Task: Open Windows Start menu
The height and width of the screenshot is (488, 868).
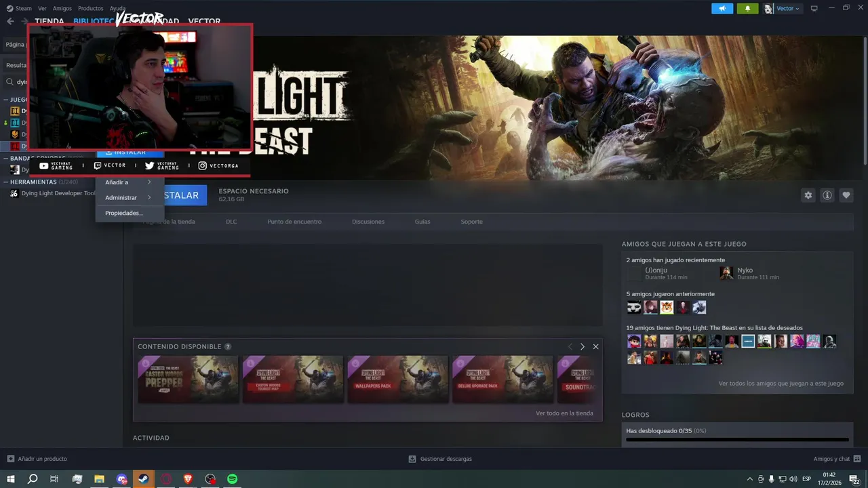Action: click(x=10, y=479)
